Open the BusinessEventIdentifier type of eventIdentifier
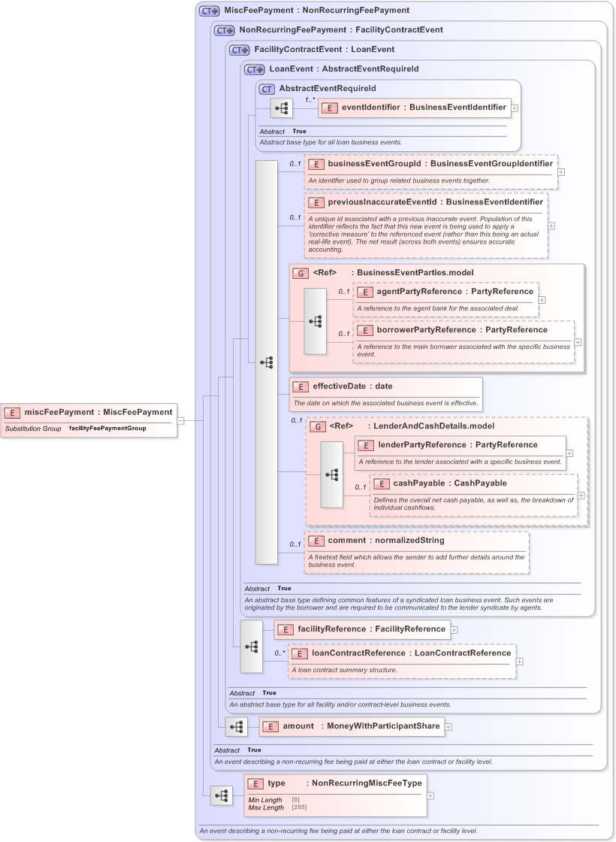This screenshot has height=842, width=616. click(457, 108)
